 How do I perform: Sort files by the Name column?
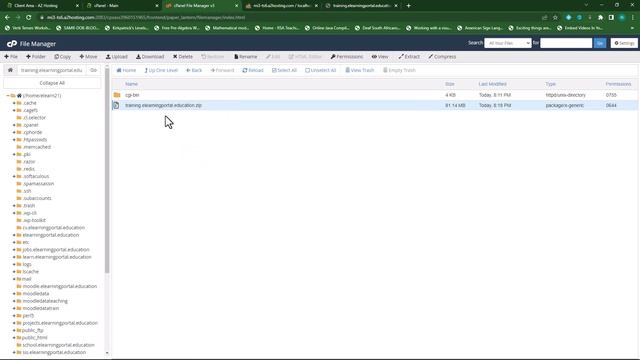tap(131, 84)
